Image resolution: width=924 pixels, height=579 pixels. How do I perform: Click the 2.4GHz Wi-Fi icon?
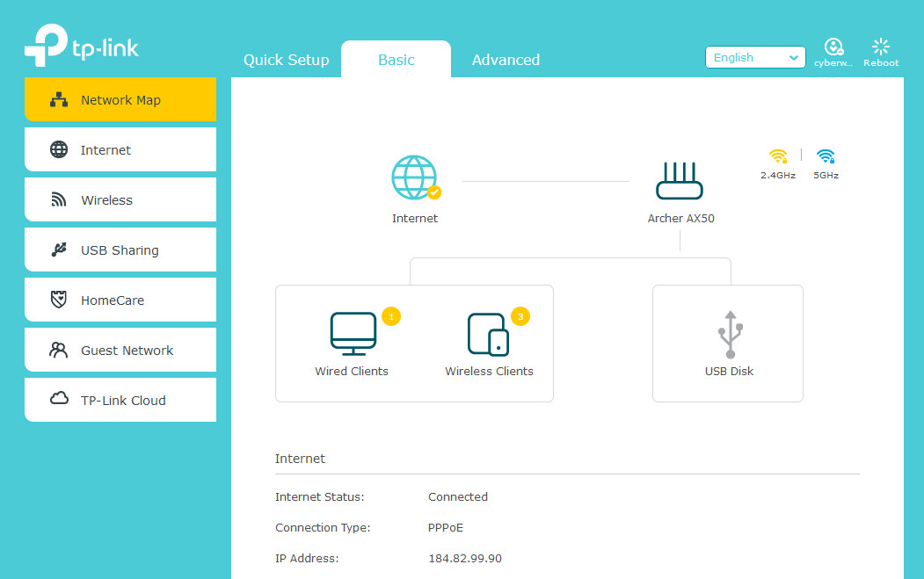(x=778, y=156)
